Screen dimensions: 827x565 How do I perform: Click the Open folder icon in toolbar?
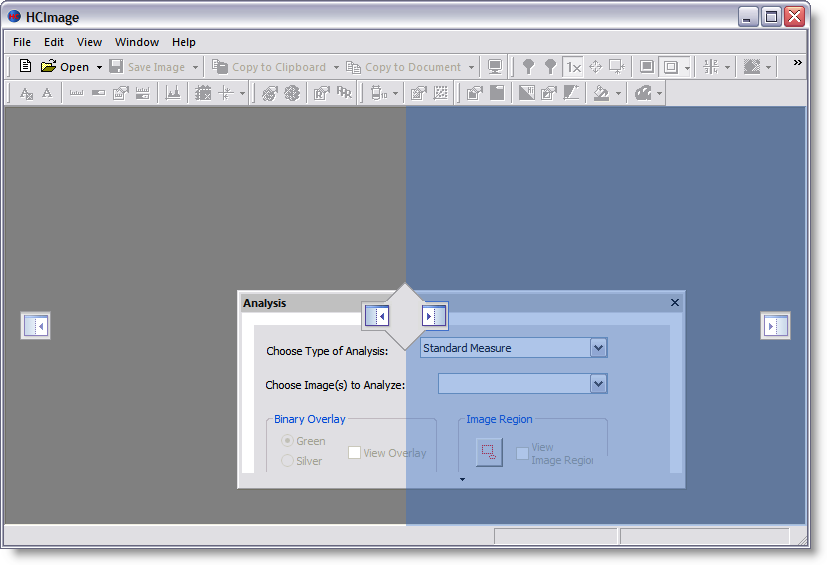[48, 67]
